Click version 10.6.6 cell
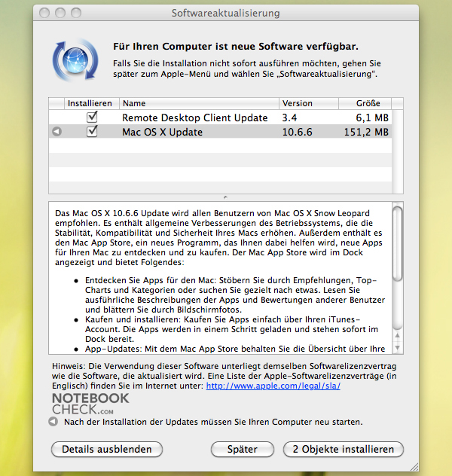Screen dimensions: 452x476 (x=297, y=132)
